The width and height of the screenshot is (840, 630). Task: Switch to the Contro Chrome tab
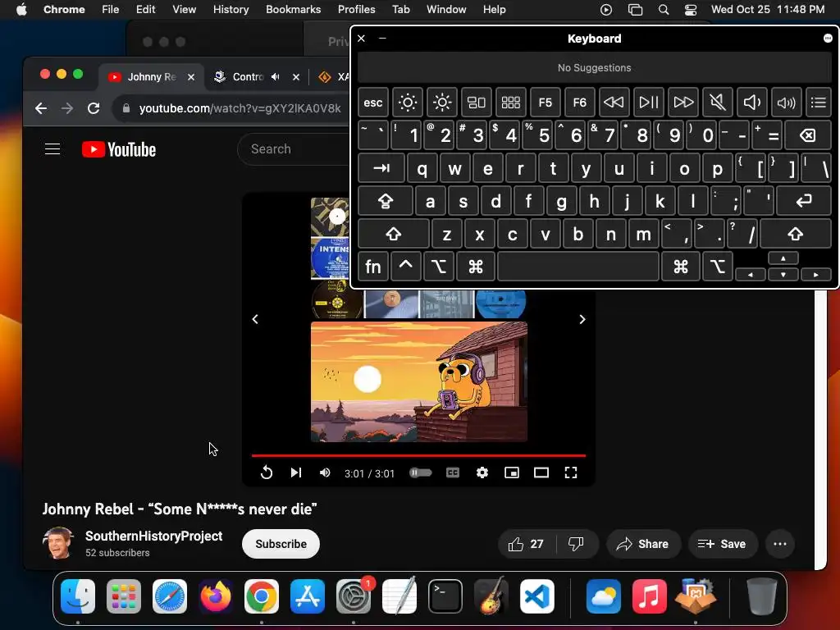246,76
